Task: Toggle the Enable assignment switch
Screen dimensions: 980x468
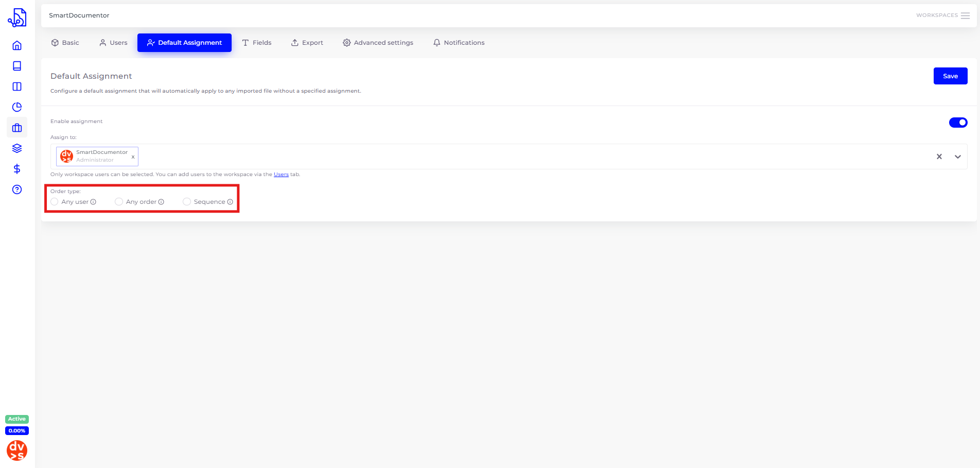Action: (958, 123)
